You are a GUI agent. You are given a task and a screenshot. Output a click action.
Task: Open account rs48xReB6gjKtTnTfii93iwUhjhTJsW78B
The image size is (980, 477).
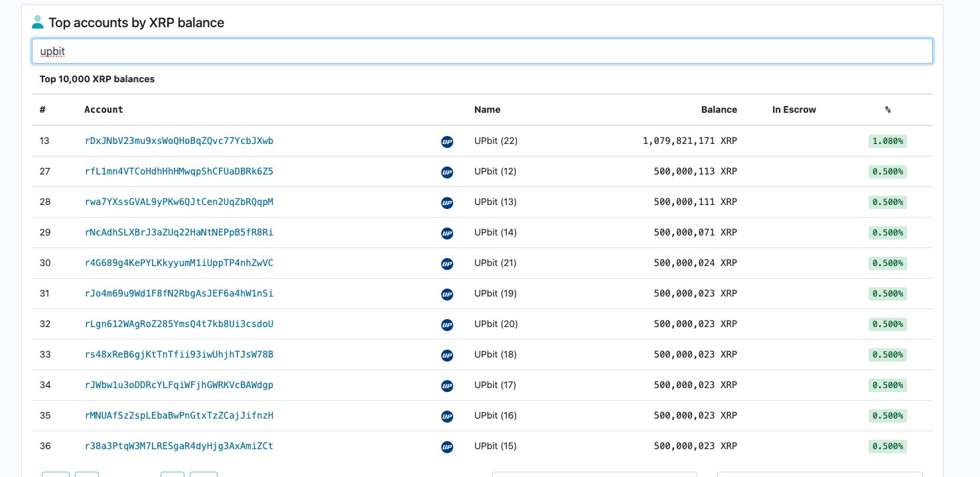click(179, 354)
